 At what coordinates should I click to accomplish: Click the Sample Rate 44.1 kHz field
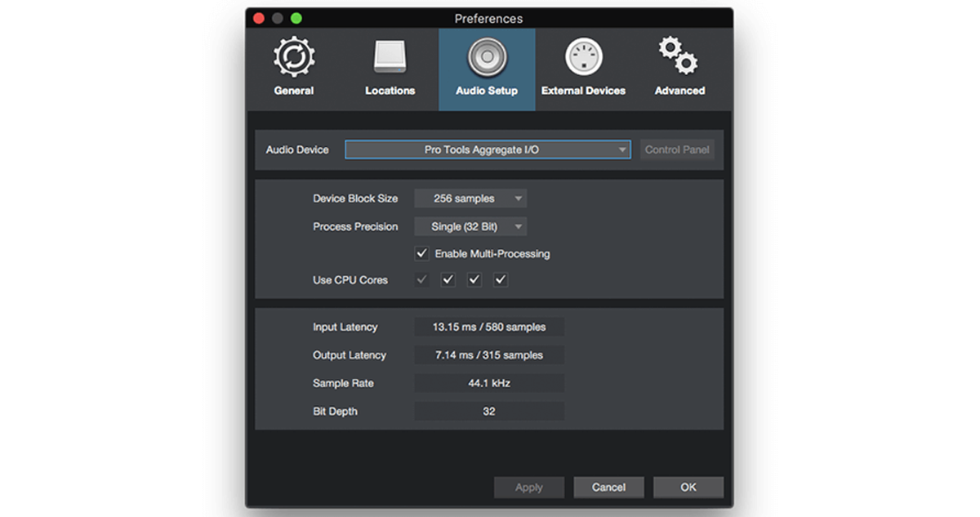tap(488, 383)
